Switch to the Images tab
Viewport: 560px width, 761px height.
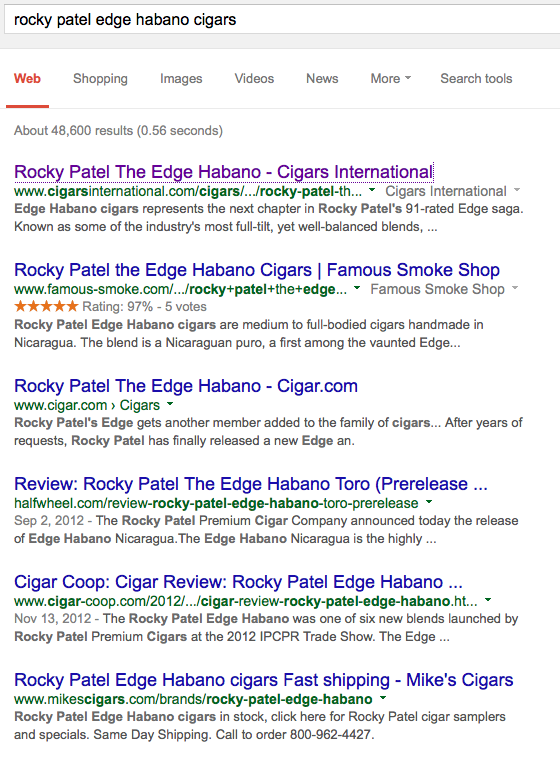coord(181,79)
